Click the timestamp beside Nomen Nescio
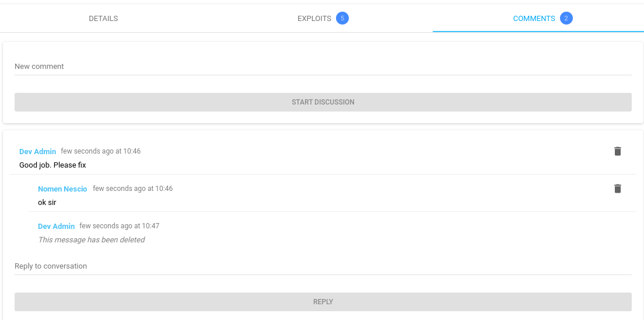The height and width of the screenshot is (320, 644). click(x=133, y=189)
